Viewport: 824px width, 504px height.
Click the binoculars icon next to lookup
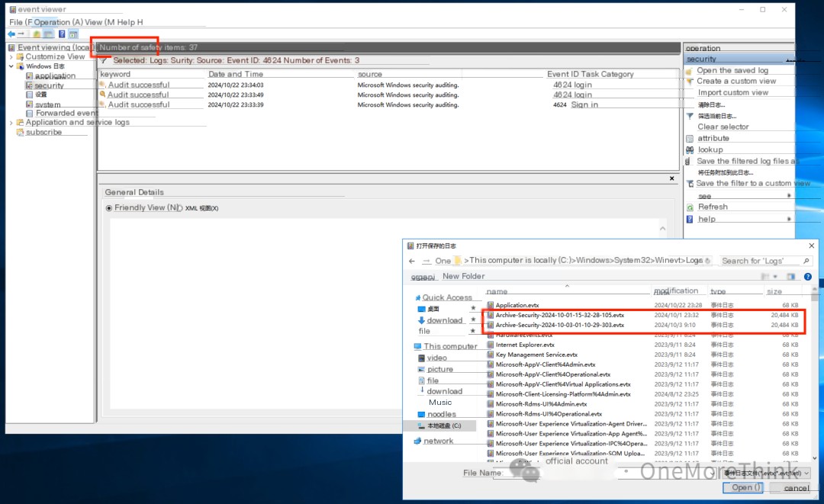(x=690, y=150)
